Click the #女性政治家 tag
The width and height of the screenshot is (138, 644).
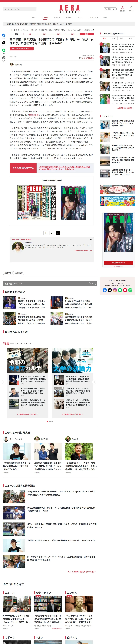19,273
